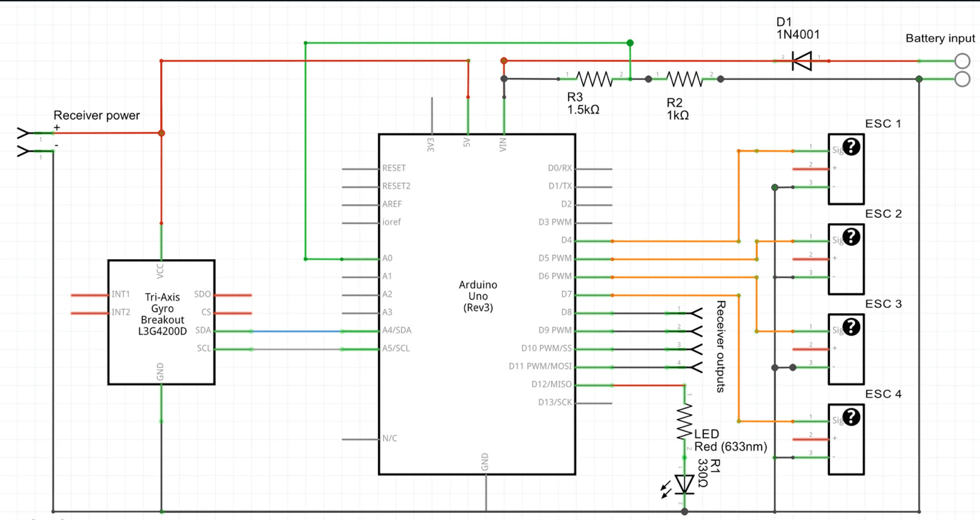Click the D4 pin label
Viewport: 980px width, 520px height.
tap(566, 240)
